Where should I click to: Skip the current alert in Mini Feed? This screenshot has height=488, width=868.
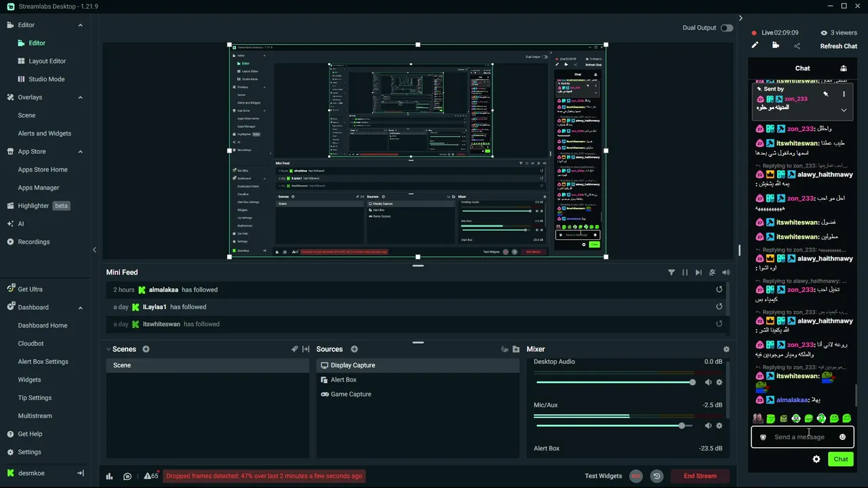coord(698,272)
